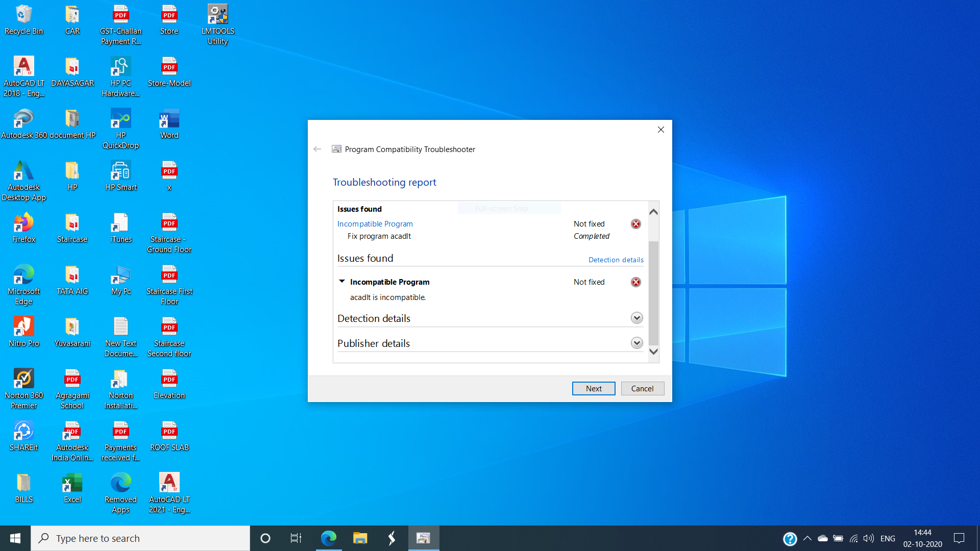Screen dimensions: 980x551
Task: Expand the Publisher details section
Action: pyautogui.click(x=636, y=343)
